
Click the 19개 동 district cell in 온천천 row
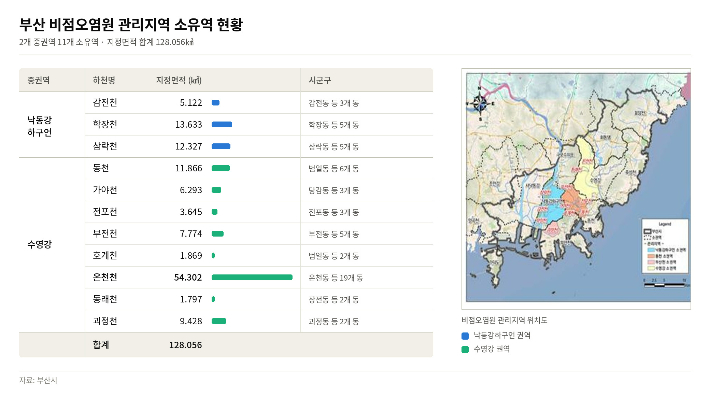click(336, 278)
